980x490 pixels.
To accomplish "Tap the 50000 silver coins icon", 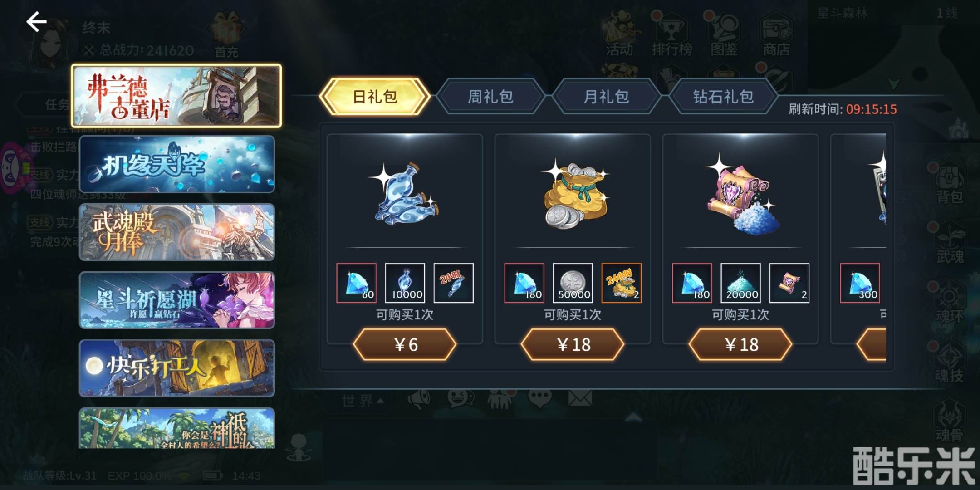I will tap(573, 283).
